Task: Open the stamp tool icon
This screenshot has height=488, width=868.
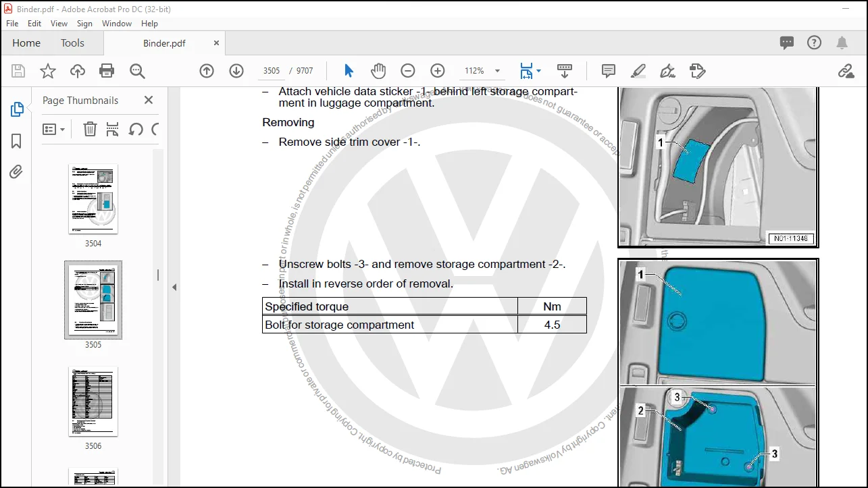Action: tap(698, 71)
